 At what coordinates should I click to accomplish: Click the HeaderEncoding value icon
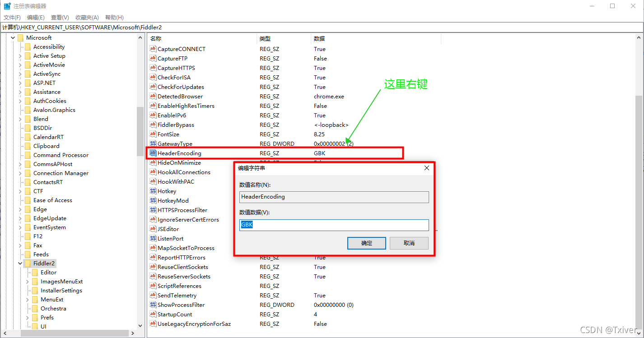click(153, 153)
